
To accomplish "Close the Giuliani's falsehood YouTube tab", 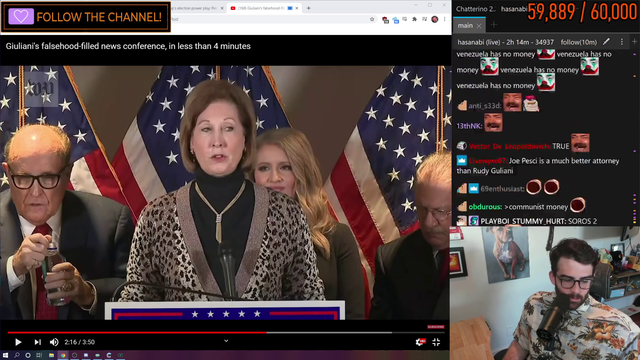I will 297,8.
